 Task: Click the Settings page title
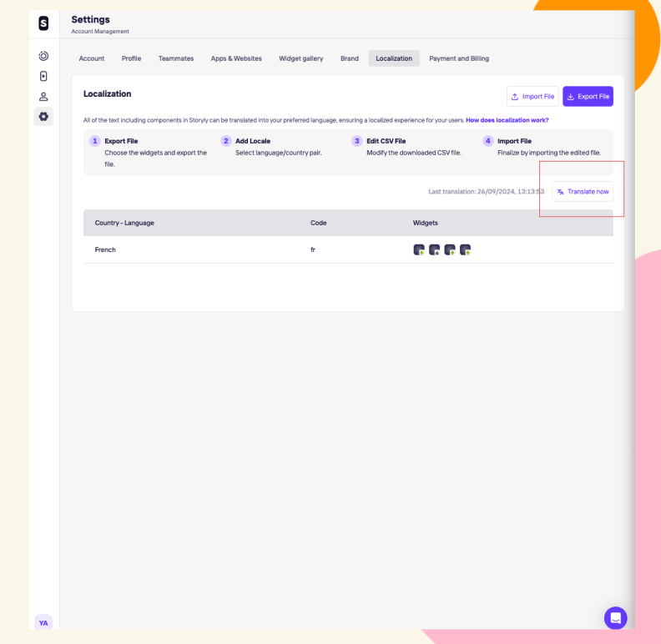90,19
